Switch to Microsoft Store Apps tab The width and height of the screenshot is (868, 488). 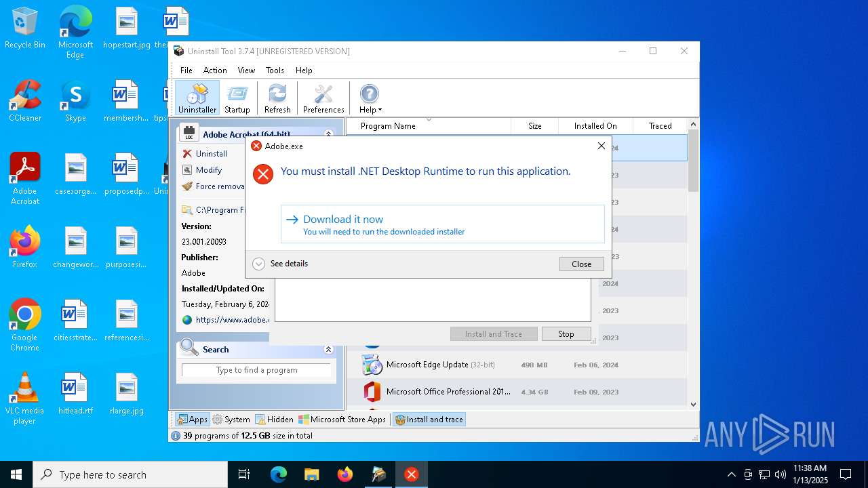tap(342, 420)
